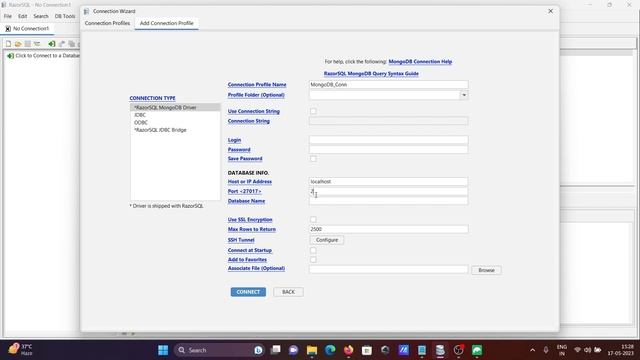Click the Open file folder icon in RazorSQL toolbar
The height and width of the screenshot is (360, 640).
(x=18, y=44)
